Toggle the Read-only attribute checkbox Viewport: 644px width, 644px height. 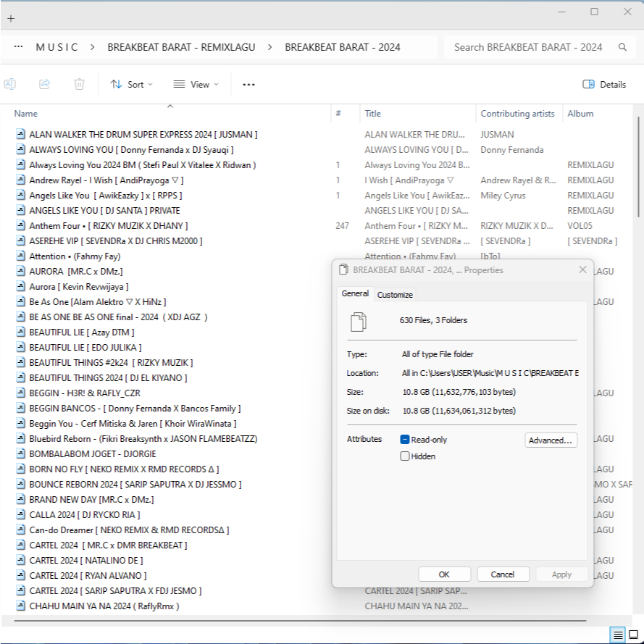405,440
